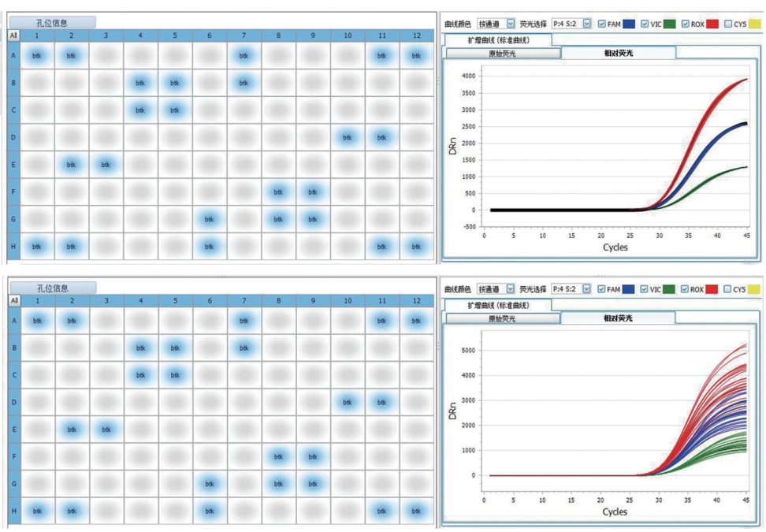The width and height of the screenshot is (766, 532).
Task: Expand 曲线颜色 按通道 dropdown in bottom panel
Action: coord(511,289)
